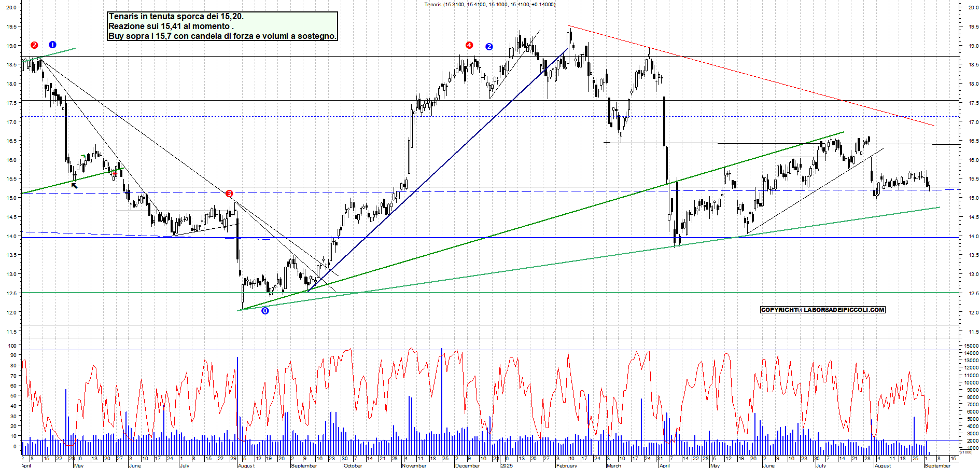Click the small black arrow below the May low
Screen dimensions: 980x468
click(75, 185)
